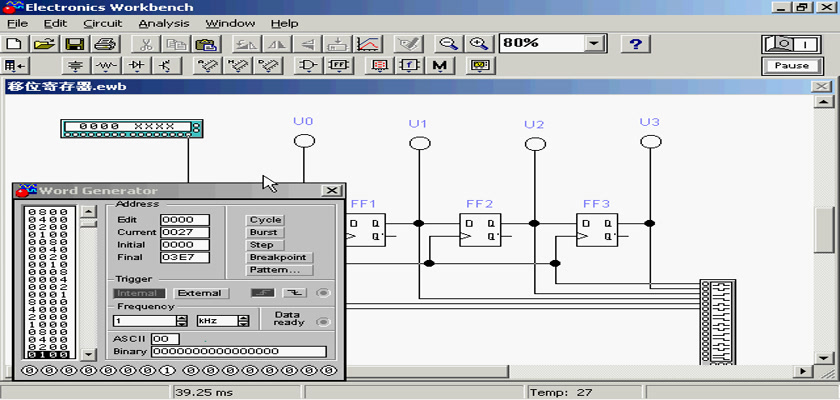This screenshot has width=840, height=400.
Task: Click the Final address input field
Action: [x=185, y=257]
